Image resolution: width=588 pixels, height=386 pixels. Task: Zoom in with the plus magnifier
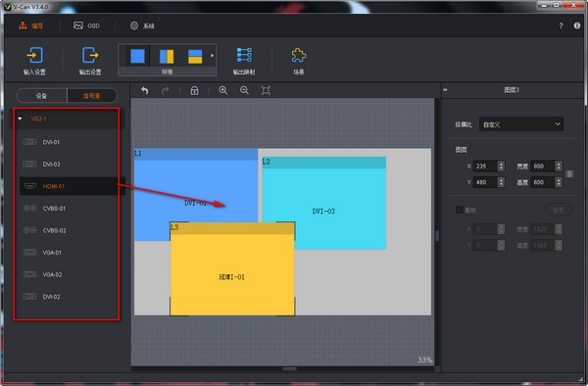pyautogui.click(x=223, y=90)
